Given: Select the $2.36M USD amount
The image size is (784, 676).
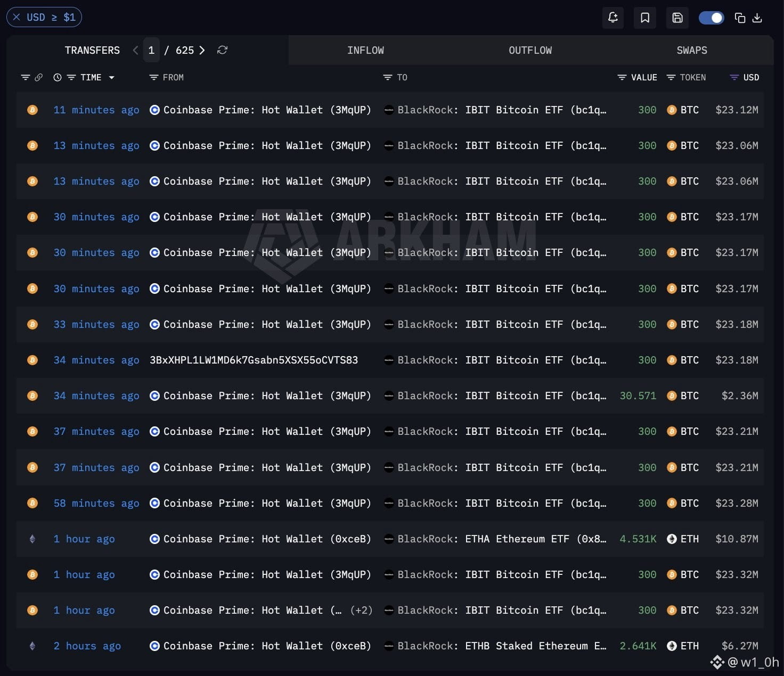Looking at the screenshot, I should click(740, 396).
